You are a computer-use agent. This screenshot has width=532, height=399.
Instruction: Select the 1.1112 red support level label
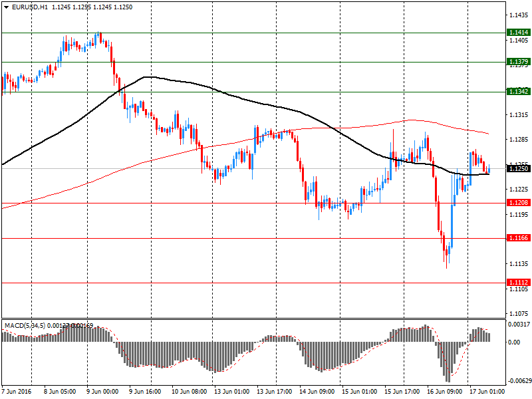pyautogui.click(x=518, y=282)
